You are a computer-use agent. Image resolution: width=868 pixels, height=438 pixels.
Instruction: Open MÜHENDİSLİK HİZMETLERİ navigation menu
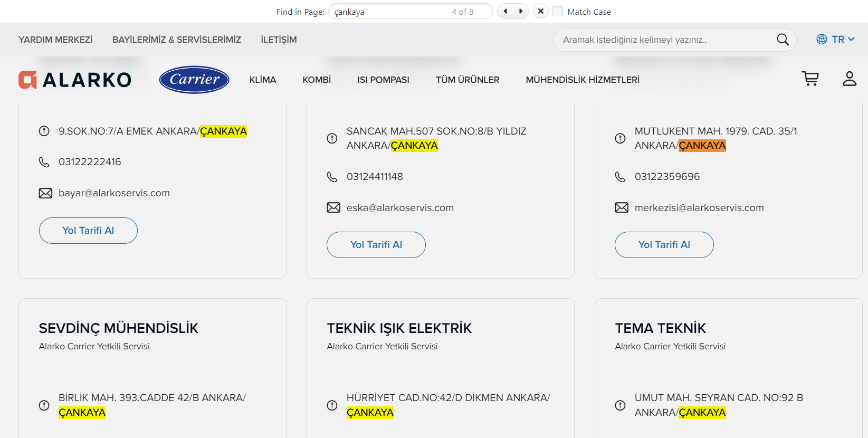583,80
